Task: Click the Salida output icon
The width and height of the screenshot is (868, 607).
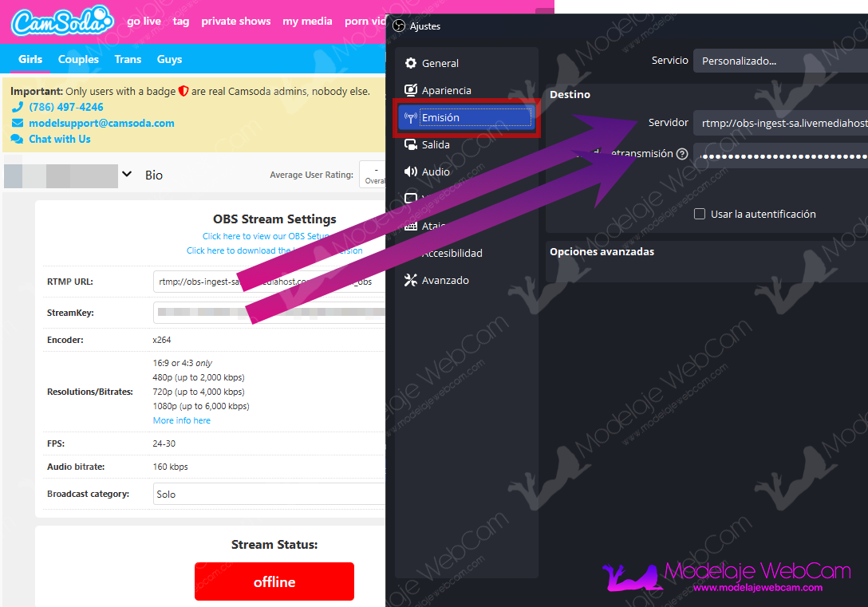Action: coord(411,145)
